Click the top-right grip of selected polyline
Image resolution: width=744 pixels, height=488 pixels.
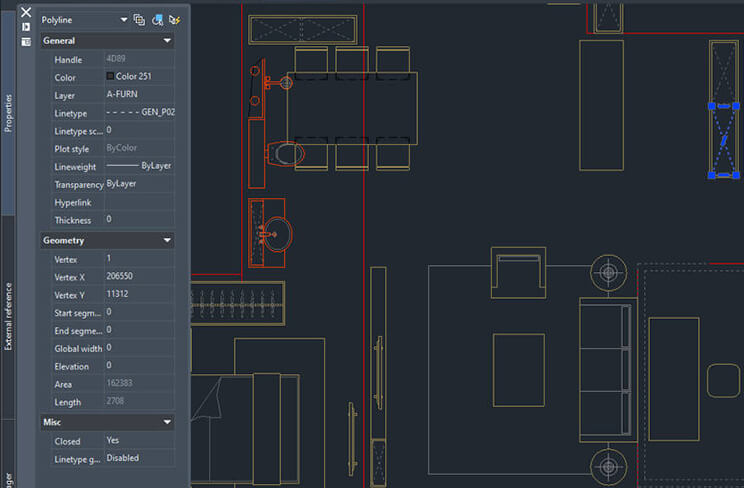[739, 105]
